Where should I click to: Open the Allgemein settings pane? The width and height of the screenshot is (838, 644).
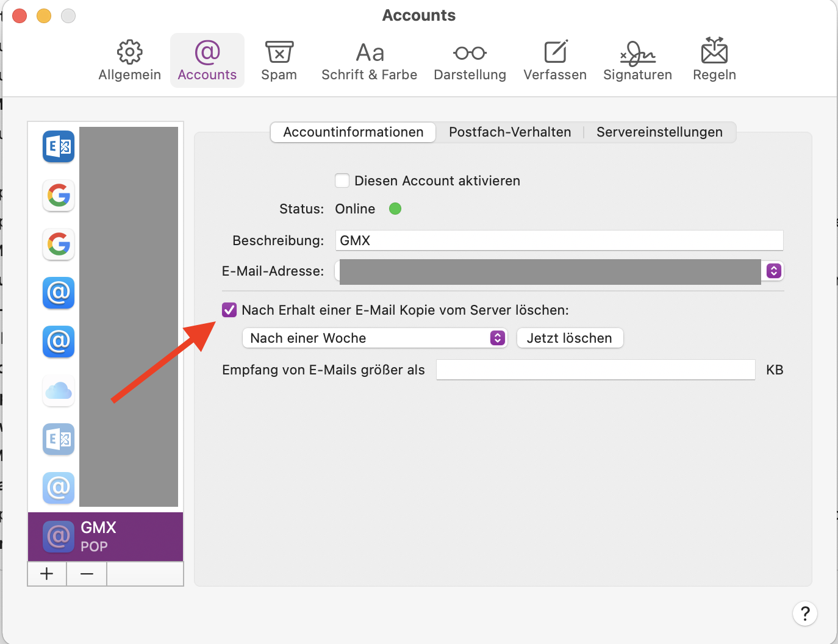(x=129, y=60)
